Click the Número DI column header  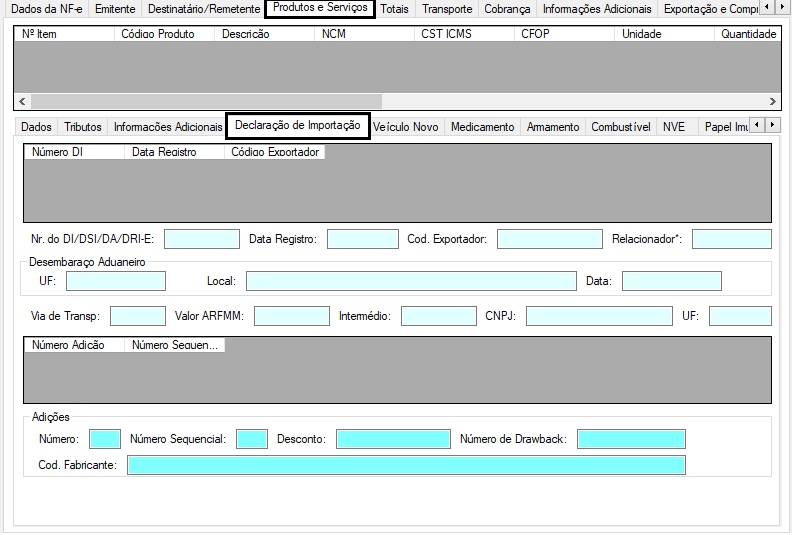pyautogui.click(x=74, y=152)
